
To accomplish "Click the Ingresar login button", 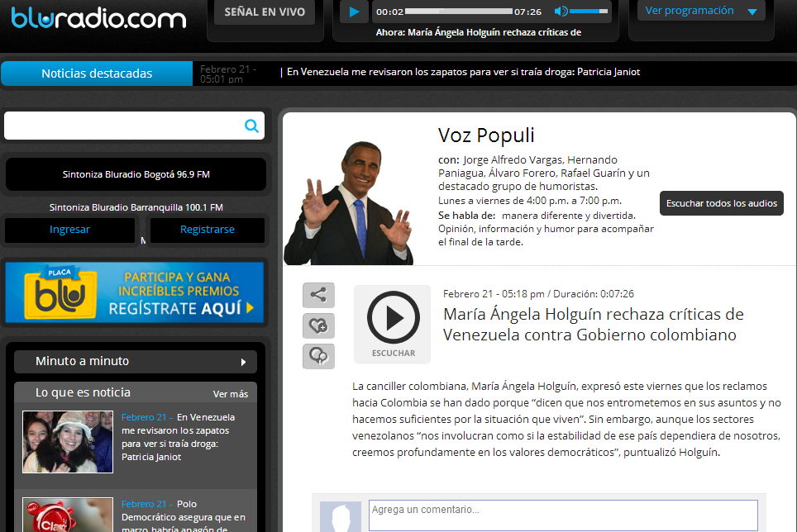I will coord(69,230).
